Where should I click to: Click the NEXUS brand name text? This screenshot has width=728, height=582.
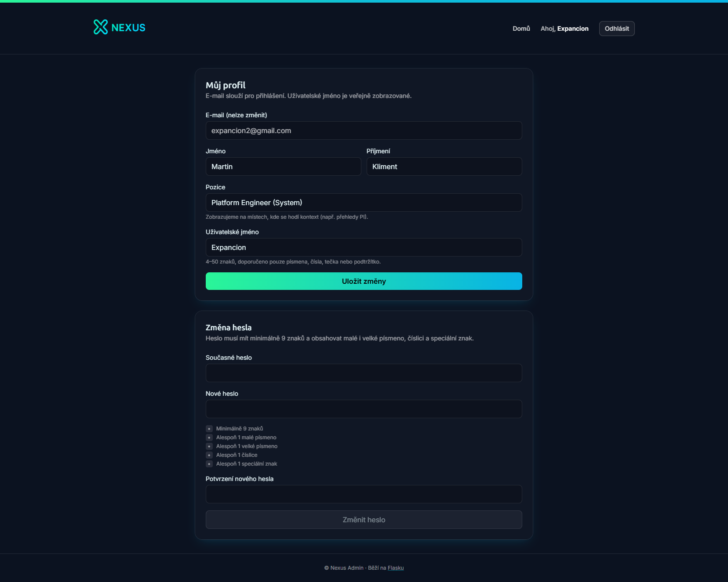[x=128, y=28]
